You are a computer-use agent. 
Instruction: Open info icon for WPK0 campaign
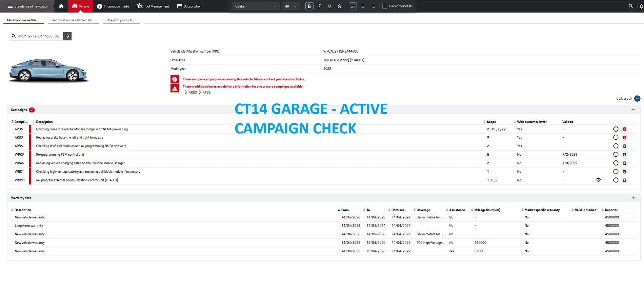(x=624, y=155)
